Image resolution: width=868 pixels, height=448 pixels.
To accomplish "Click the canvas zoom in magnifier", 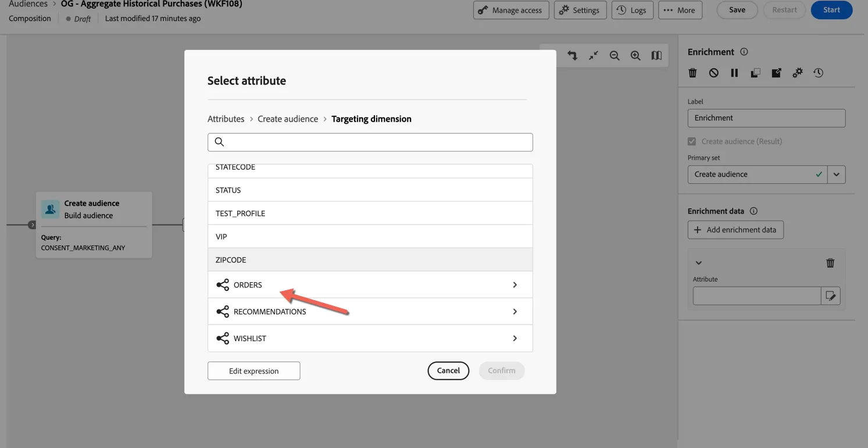I will click(635, 55).
